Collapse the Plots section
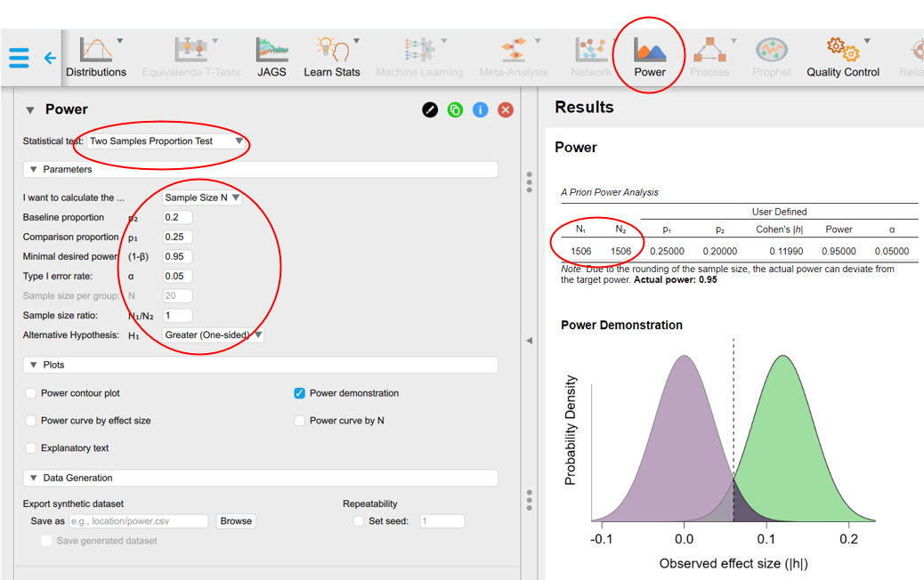 point(261,365)
